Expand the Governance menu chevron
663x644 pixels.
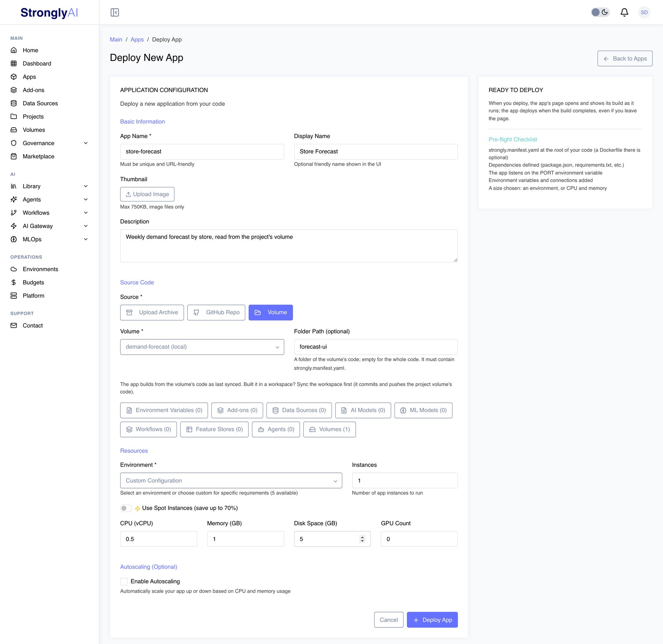point(86,143)
